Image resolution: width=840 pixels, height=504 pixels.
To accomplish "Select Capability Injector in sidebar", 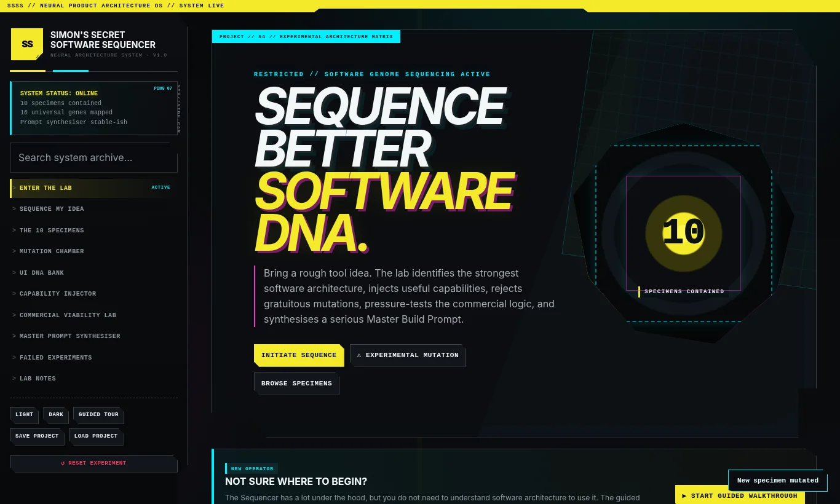I will pyautogui.click(x=93, y=294).
